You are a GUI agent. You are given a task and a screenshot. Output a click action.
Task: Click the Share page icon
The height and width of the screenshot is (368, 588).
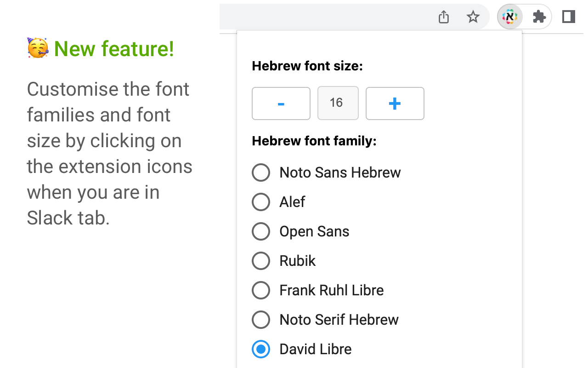tap(443, 17)
